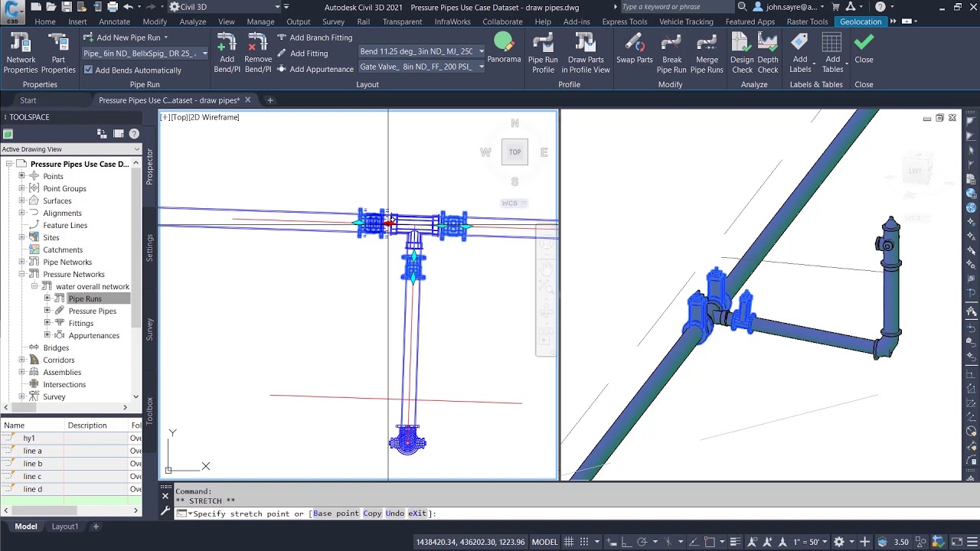Choose the Base point command option
980x551 pixels.
click(x=335, y=514)
